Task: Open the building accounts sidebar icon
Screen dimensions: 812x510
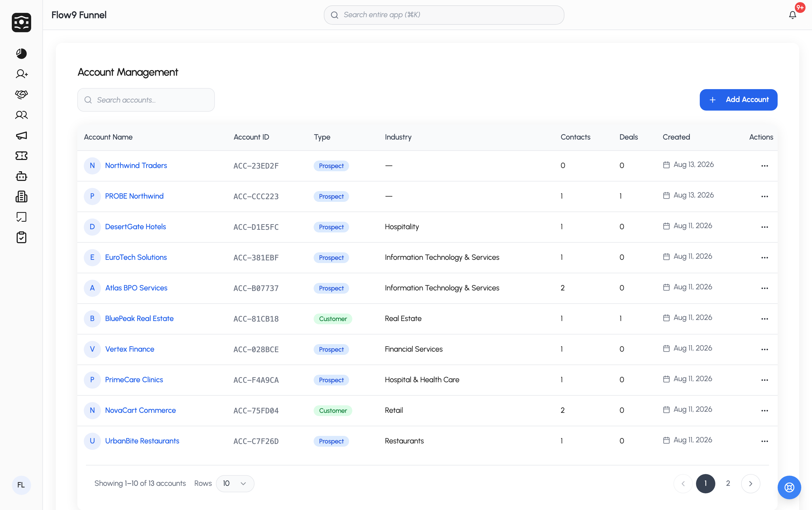Action: pos(21,196)
